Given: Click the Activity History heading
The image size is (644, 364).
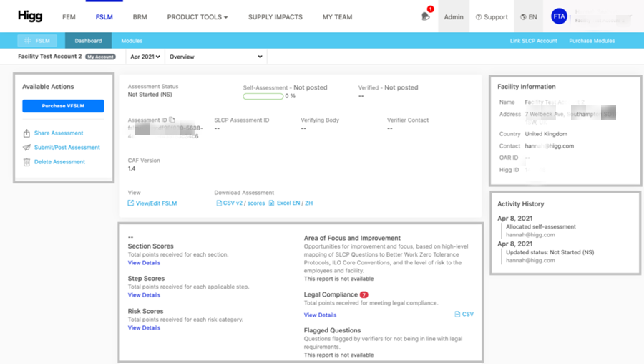Looking at the screenshot, I should pyautogui.click(x=520, y=204).
